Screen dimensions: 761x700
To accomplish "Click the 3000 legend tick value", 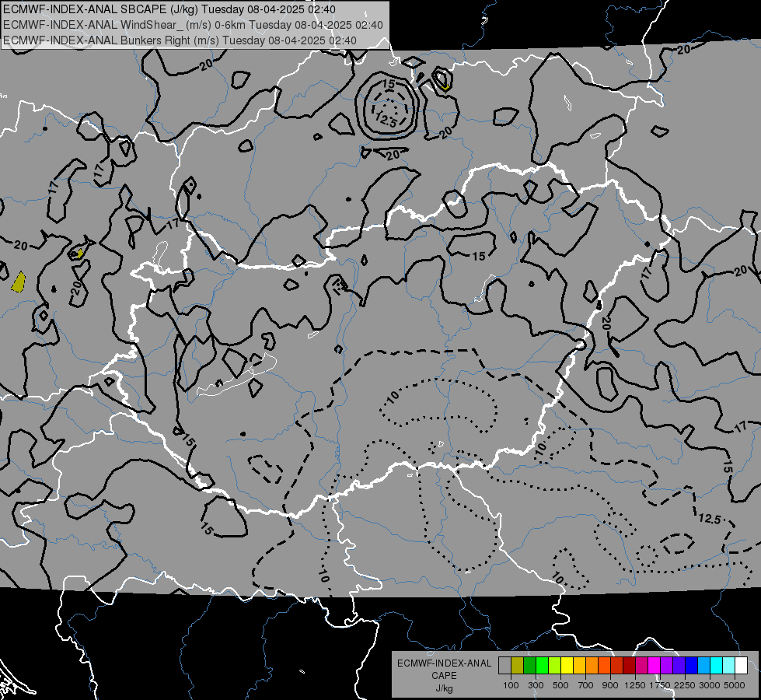I will 710,685.
